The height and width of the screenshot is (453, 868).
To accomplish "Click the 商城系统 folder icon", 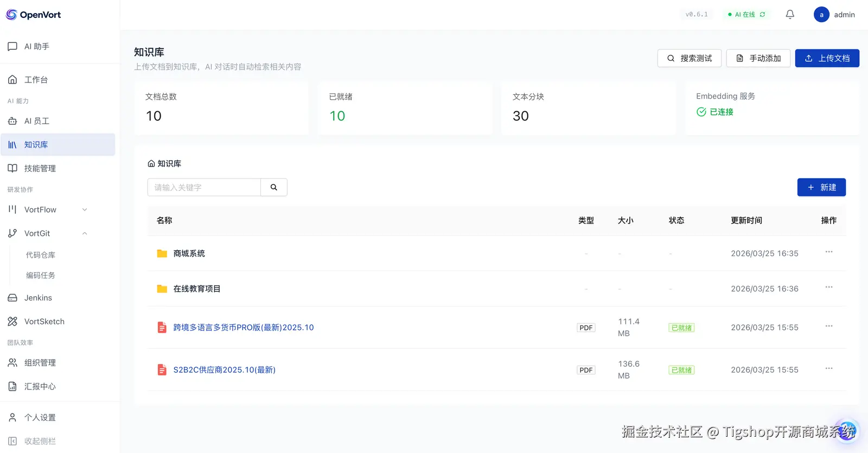I will [x=162, y=253].
